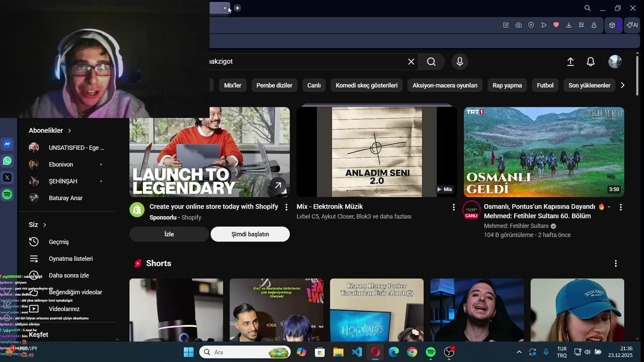Select the Son yüklenenler filter chip

[589, 85]
